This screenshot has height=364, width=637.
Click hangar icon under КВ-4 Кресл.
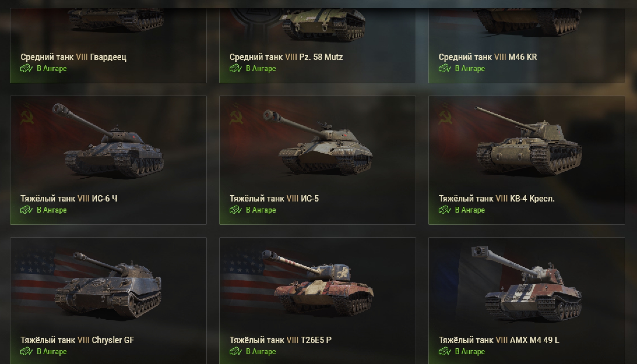[445, 210]
